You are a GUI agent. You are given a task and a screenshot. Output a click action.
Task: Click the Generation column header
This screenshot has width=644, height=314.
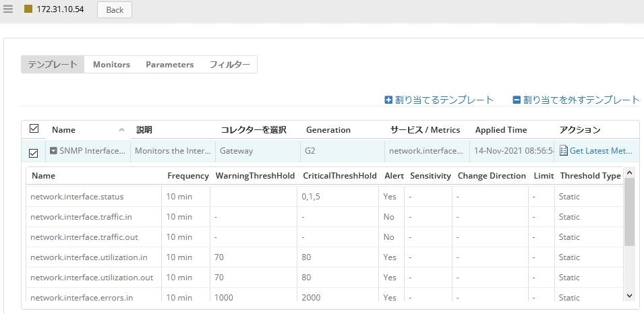tap(328, 129)
